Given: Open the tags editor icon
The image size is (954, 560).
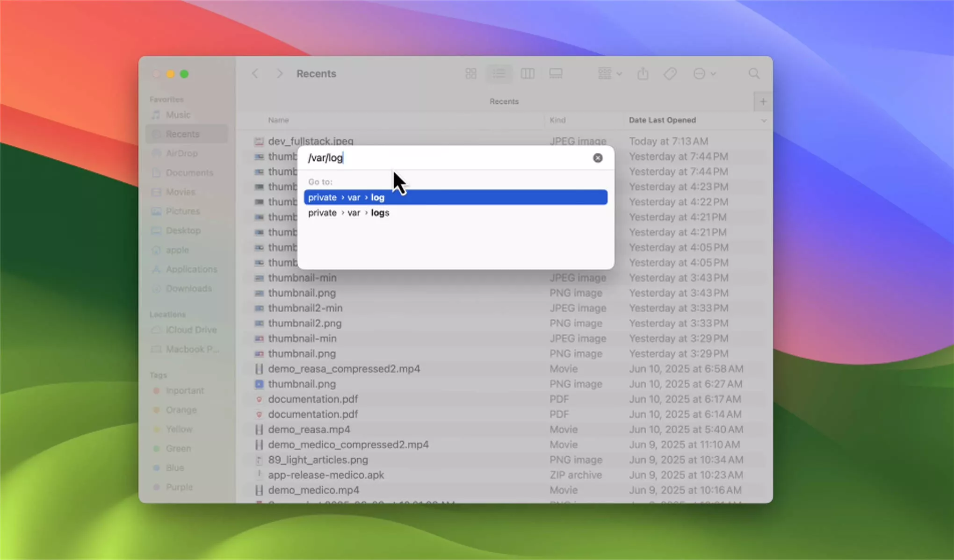Looking at the screenshot, I should (x=670, y=73).
